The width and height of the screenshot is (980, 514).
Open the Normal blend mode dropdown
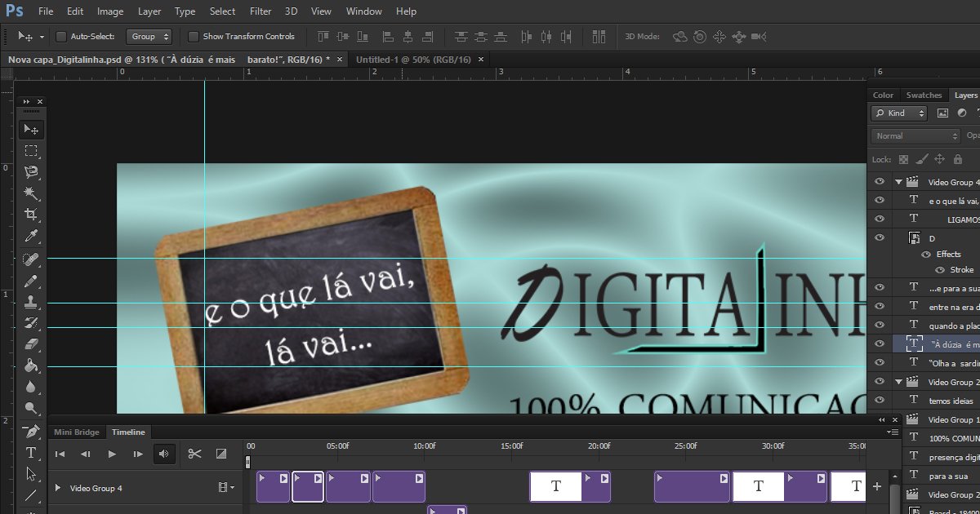(x=915, y=136)
